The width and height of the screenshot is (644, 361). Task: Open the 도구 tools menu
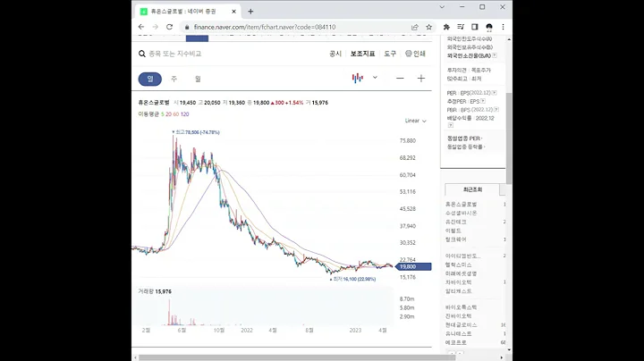[x=390, y=54]
